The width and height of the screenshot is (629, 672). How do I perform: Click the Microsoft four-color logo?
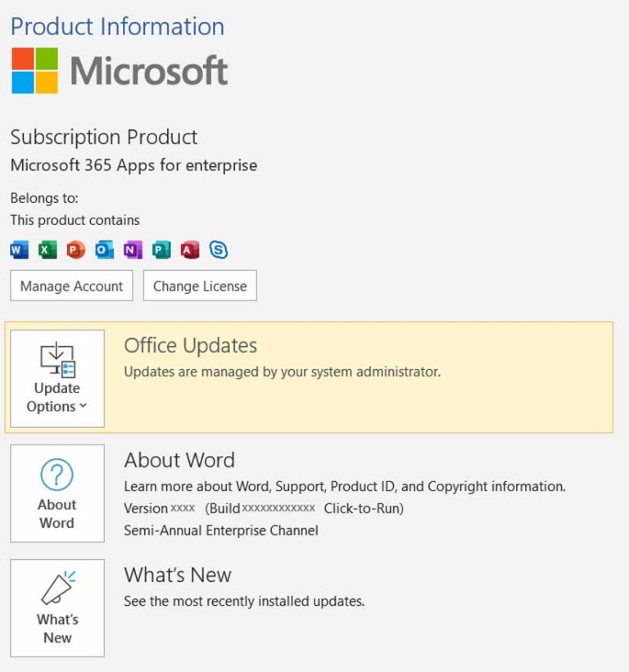(35, 70)
